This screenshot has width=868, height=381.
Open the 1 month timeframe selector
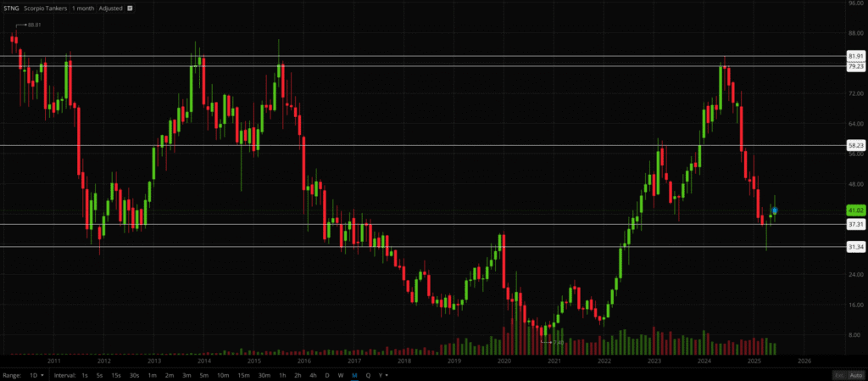click(81, 8)
